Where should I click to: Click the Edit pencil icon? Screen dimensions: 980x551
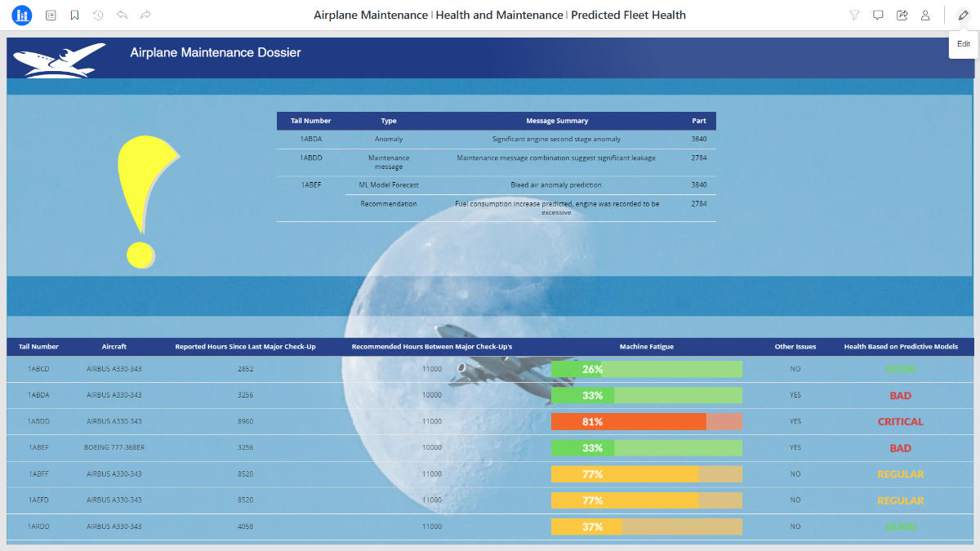coord(964,15)
